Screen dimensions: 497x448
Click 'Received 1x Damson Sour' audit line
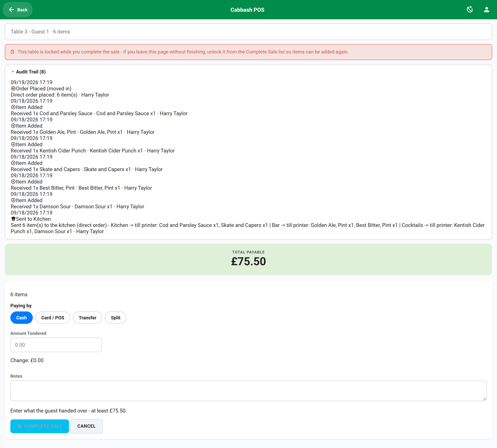coord(77,207)
